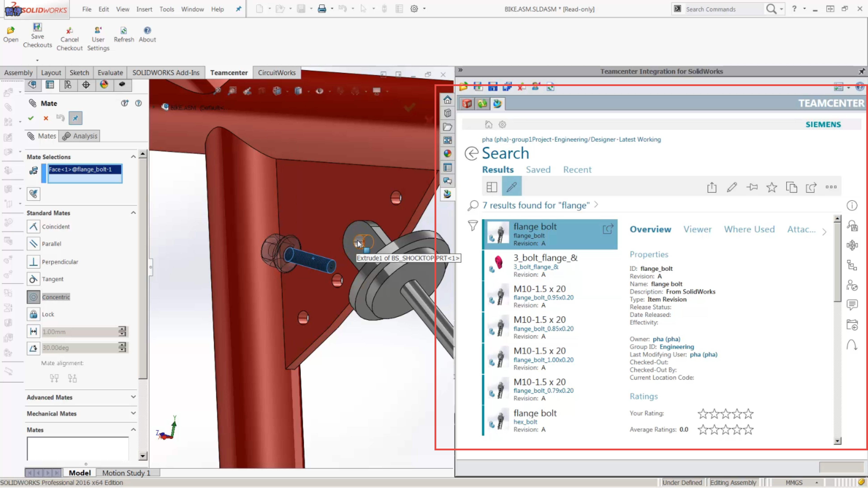Accept the mate with the green checkmark

tap(31, 118)
